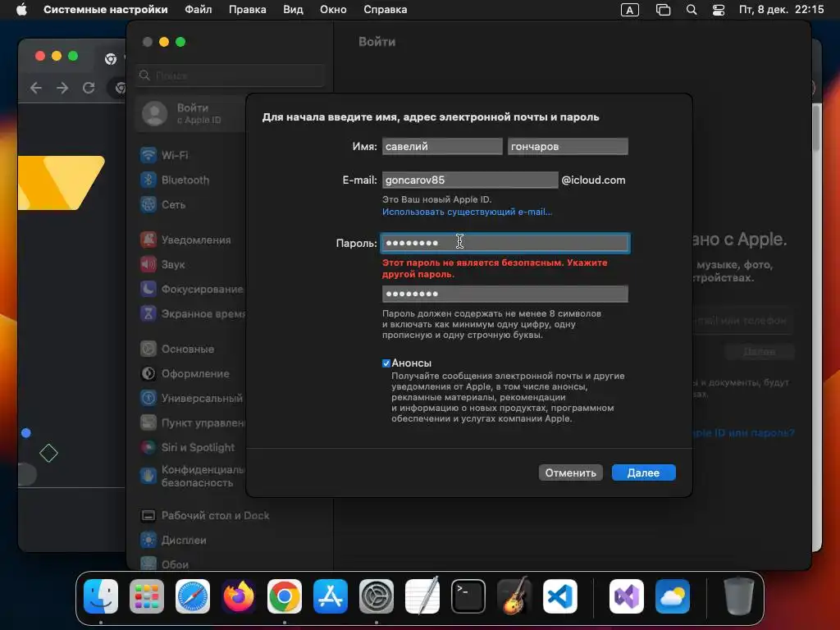Click the first name field савелий
Image resolution: width=840 pixels, height=630 pixels.
(442, 146)
